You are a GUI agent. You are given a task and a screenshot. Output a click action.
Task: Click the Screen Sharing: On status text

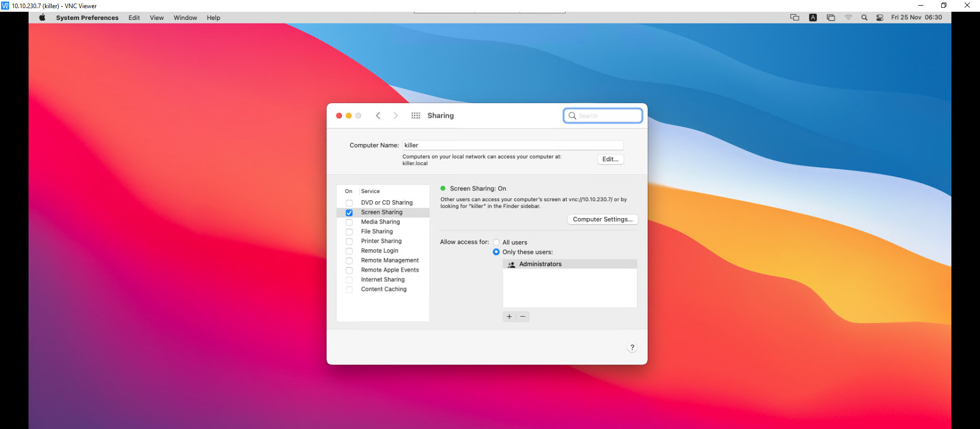pos(478,188)
